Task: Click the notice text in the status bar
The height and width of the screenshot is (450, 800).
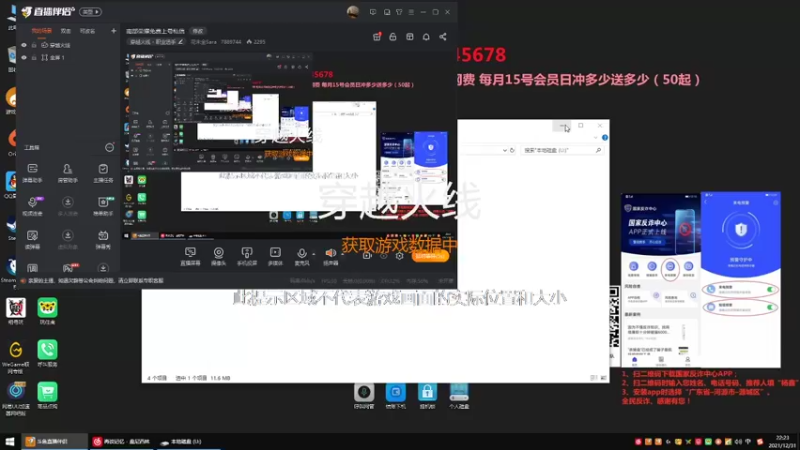Action: (95, 281)
